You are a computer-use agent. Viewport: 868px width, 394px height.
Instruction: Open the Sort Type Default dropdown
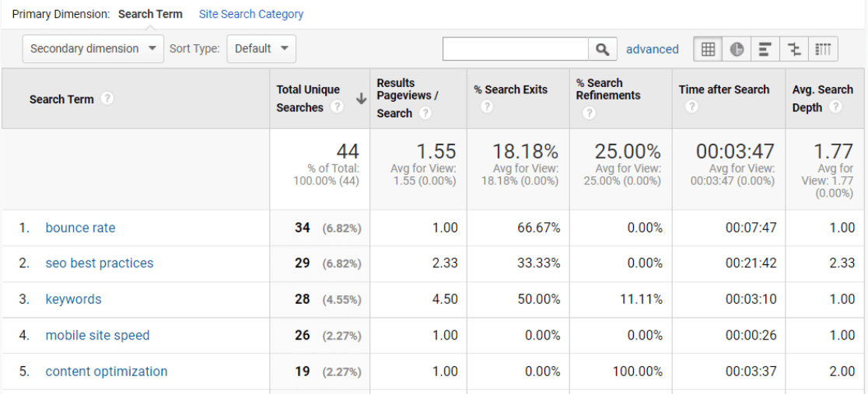(x=261, y=49)
